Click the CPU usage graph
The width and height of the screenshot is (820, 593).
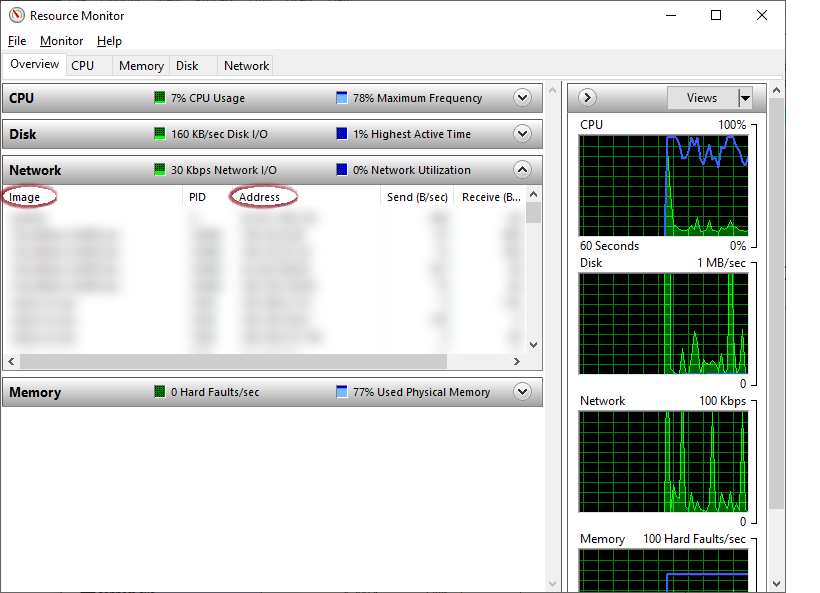pyautogui.click(x=664, y=186)
